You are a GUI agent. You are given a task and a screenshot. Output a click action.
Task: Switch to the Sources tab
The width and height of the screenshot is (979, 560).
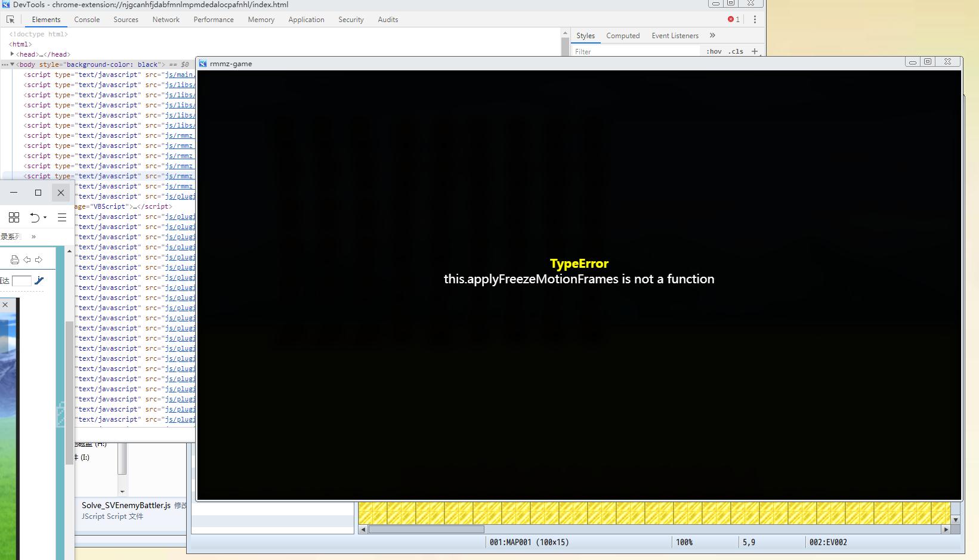click(x=126, y=20)
